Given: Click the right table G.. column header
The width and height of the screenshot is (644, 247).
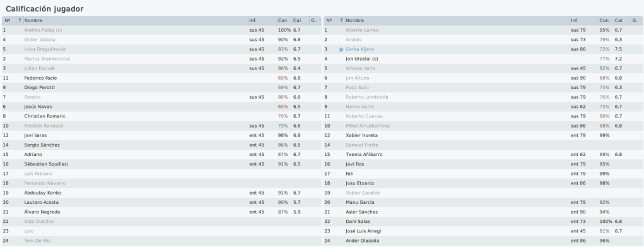Looking at the screenshot, I should click(636, 21).
